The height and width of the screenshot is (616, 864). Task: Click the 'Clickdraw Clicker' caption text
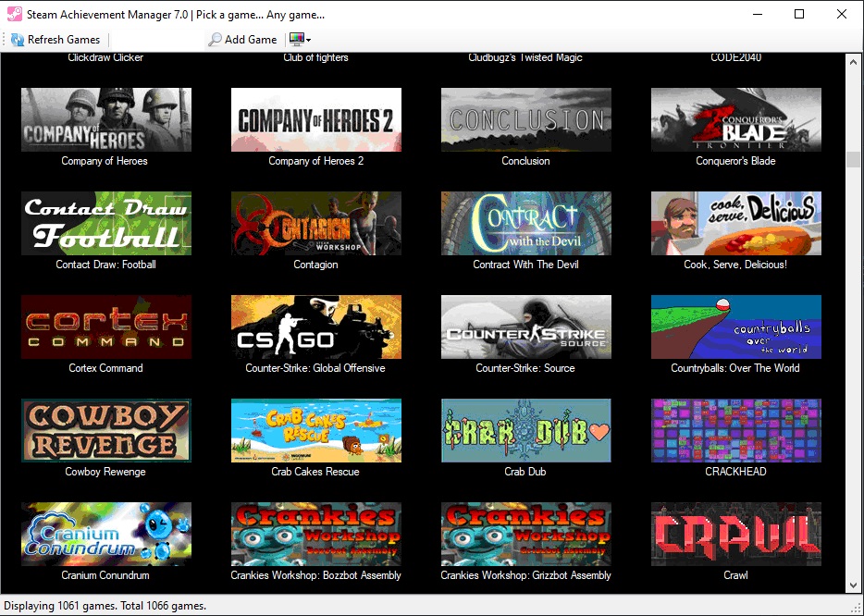[105, 57]
